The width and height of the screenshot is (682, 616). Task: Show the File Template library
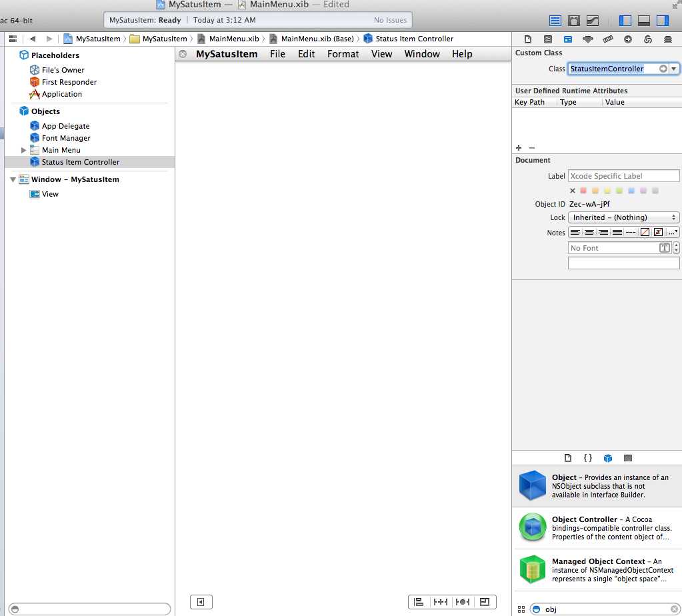click(567, 457)
